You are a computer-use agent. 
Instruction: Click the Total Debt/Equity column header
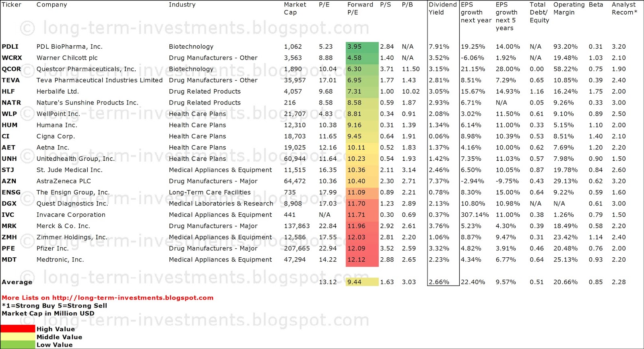pyautogui.click(x=539, y=13)
